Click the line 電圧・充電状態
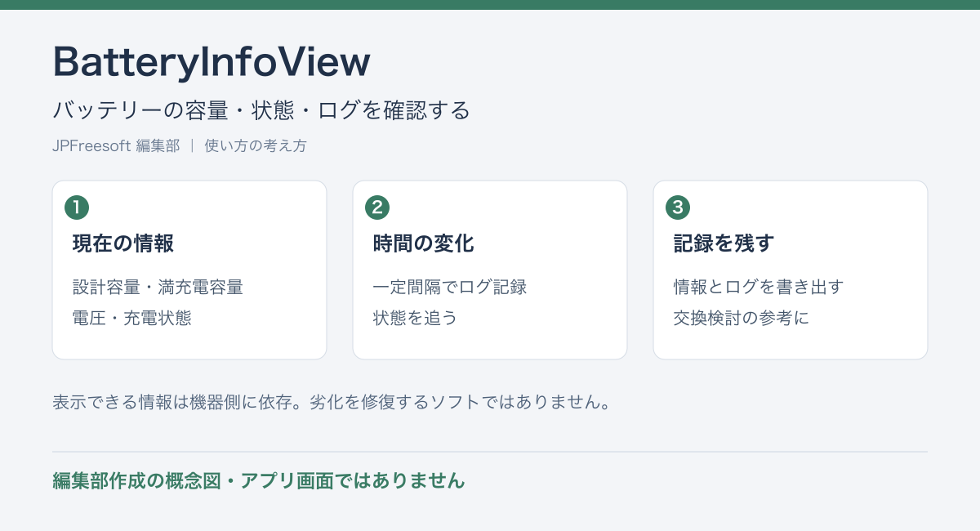Viewport: 980px width, 531px height. (x=132, y=318)
